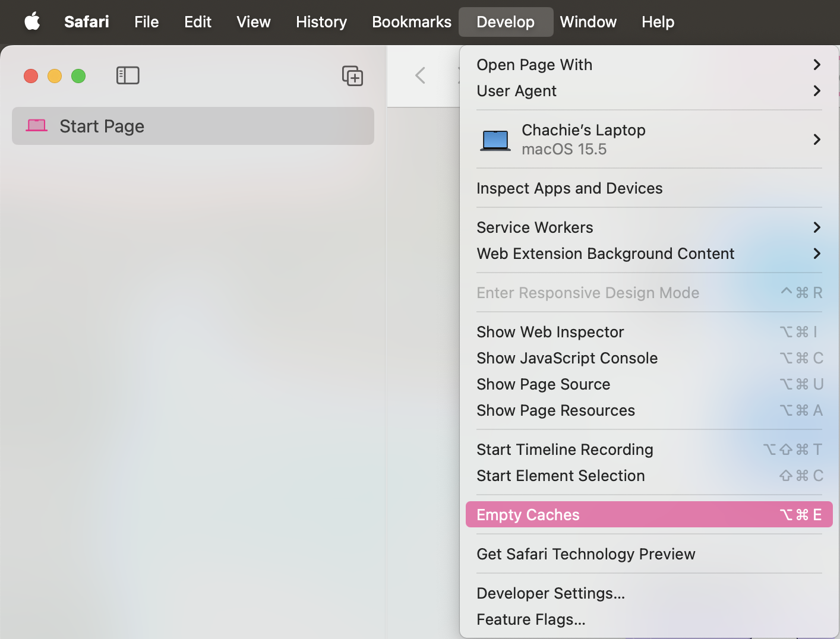Toggle the Safari sidebar icon
This screenshot has width=840, height=639.
(x=128, y=75)
